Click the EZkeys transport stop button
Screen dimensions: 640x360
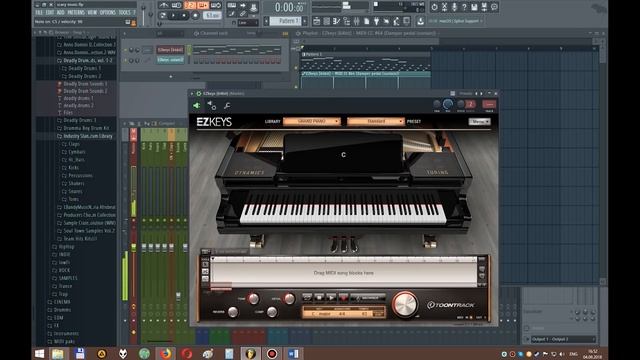point(319,298)
